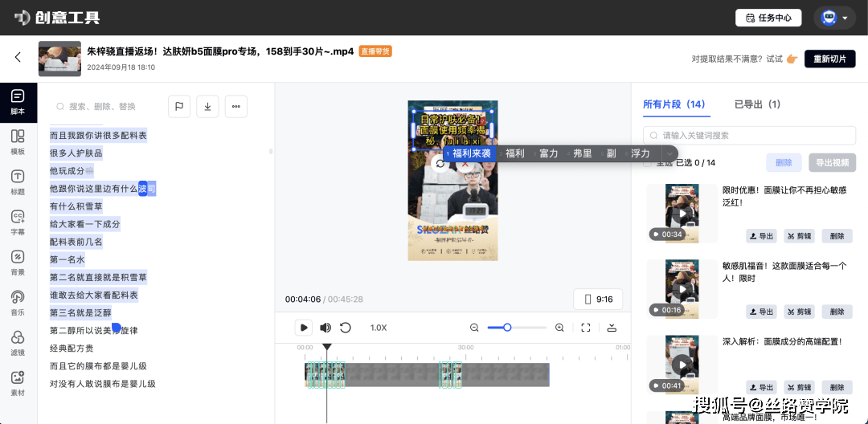
Task: Export the 敏感肌福音 clip
Action: [x=761, y=312]
